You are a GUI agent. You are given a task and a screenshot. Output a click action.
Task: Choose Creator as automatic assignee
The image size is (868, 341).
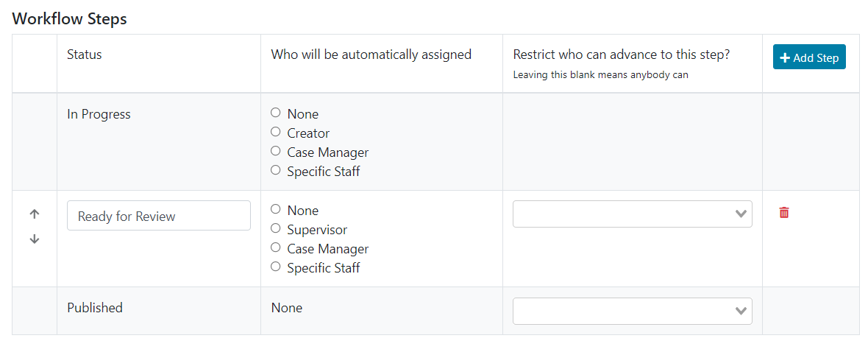[x=276, y=133]
